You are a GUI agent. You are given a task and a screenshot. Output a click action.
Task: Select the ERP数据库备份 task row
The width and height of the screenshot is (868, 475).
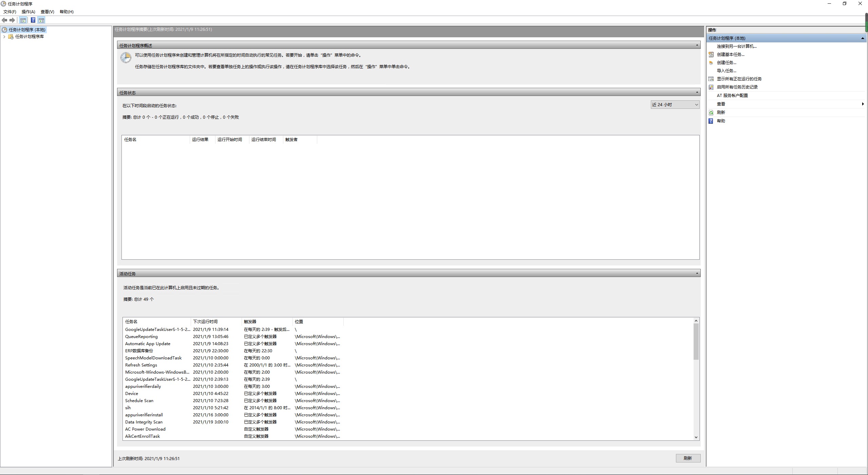[x=233, y=351]
